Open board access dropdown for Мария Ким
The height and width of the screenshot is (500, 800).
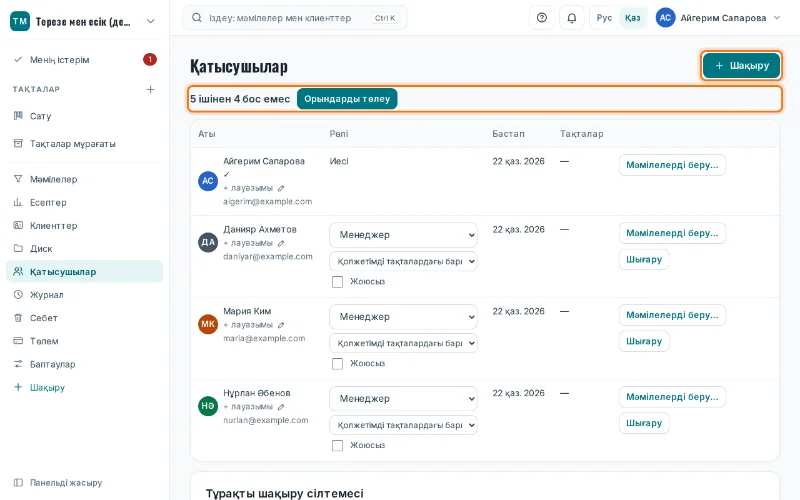(404, 343)
